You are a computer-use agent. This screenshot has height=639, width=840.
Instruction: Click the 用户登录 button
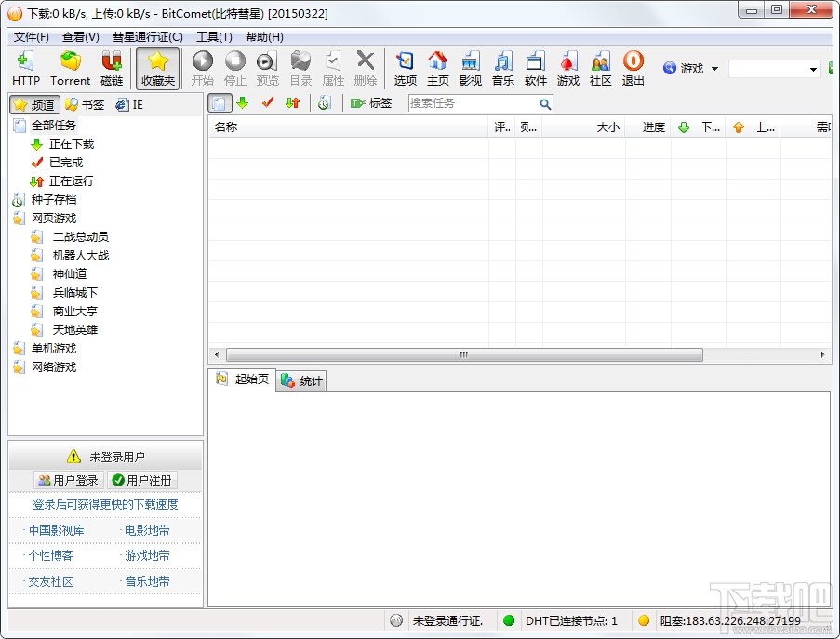pos(69,481)
